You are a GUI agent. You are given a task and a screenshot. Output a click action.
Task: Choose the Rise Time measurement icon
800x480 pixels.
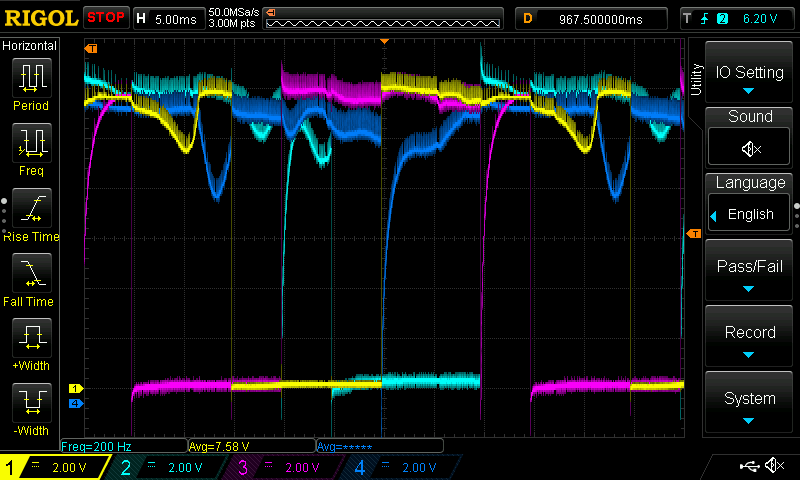tap(31, 208)
